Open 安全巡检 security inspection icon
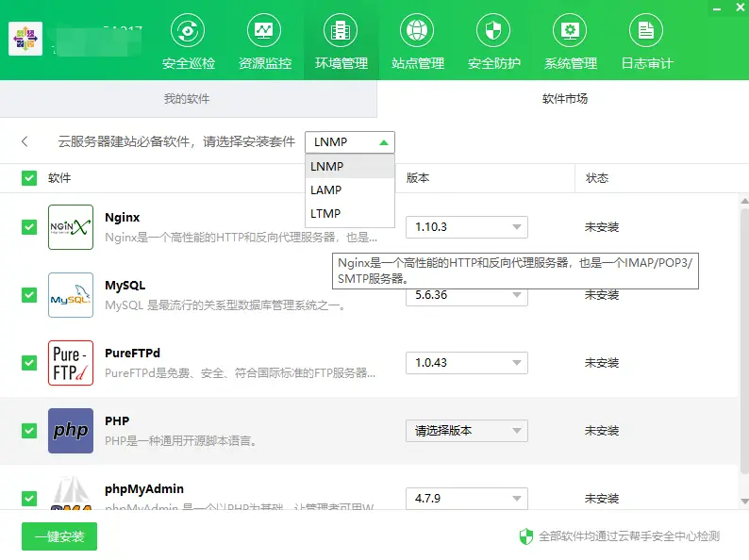The width and height of the screenshot is (749, 560). [x=188, y=30]
